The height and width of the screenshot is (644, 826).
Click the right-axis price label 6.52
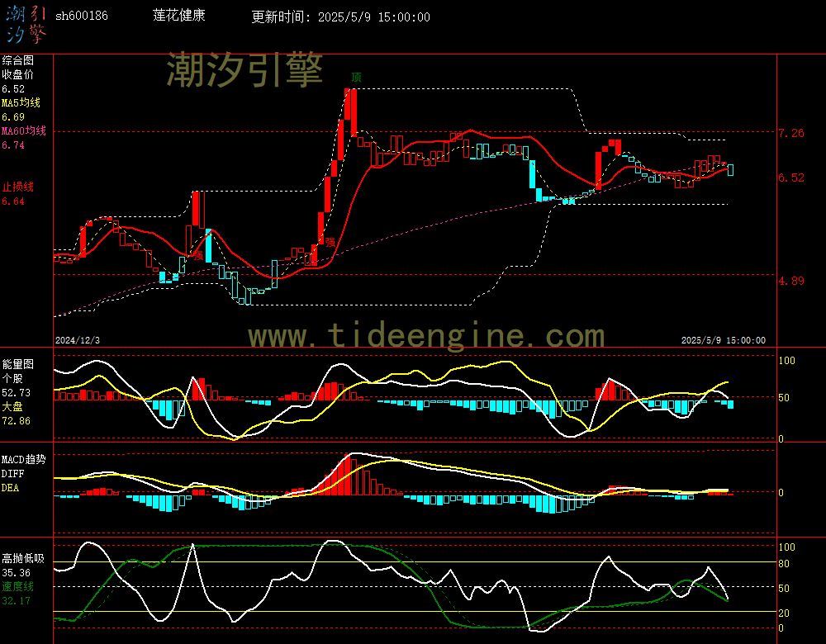point(791,178)
